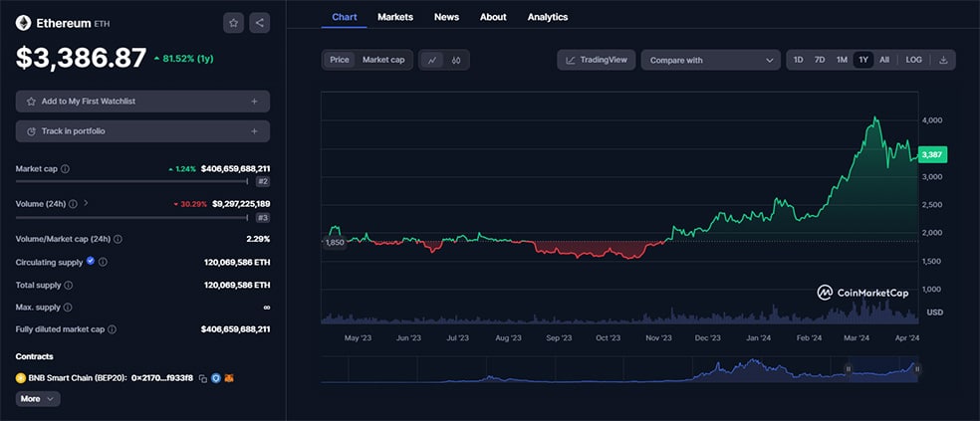Image resolution: width=980 pixels, height=421 pixels.
Task: Click plus icon on Track in portfolio
Action: (254, 131)
